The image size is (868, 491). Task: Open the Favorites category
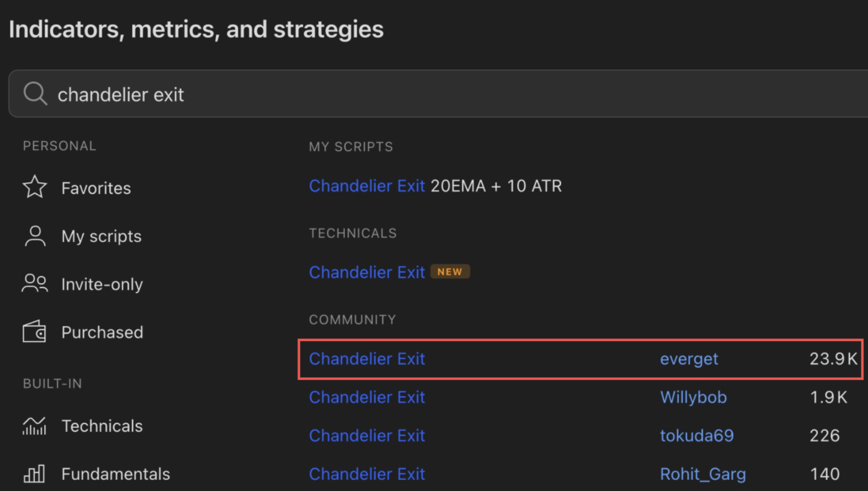96,188
